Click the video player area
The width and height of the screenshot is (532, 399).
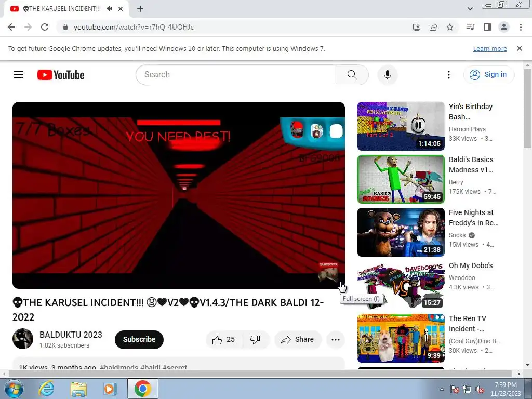179,195
